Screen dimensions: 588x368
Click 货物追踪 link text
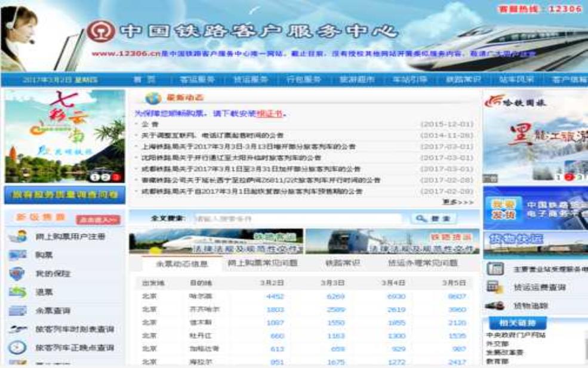coord(531,306)
